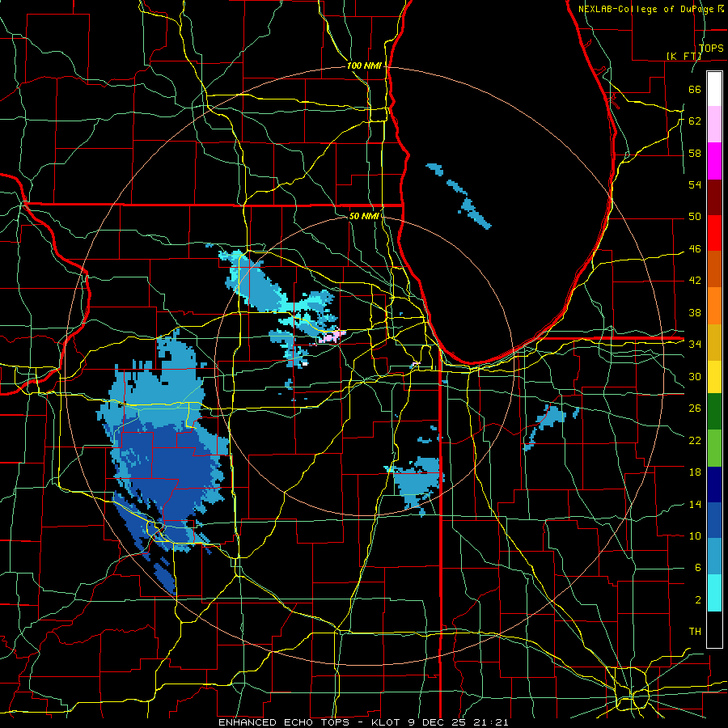Click the 50 NMI range ring label
The width and height of the screenshot is (728, 728).
364,216
